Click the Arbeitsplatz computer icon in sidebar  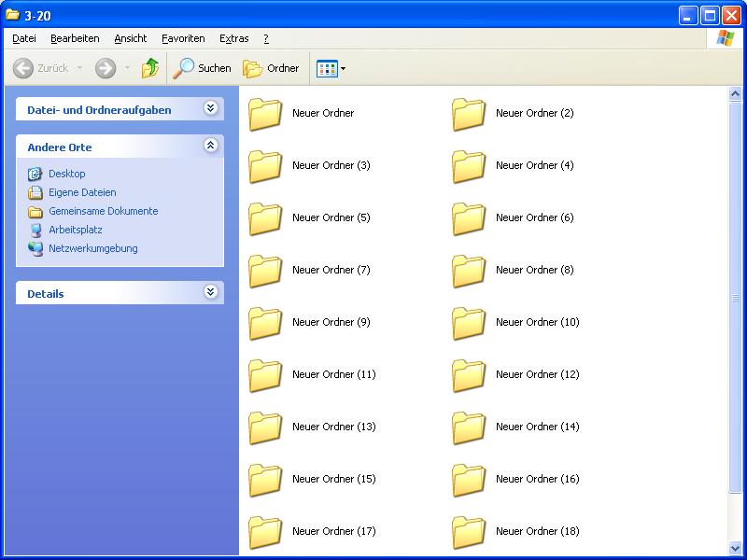[x=35, y=230]
